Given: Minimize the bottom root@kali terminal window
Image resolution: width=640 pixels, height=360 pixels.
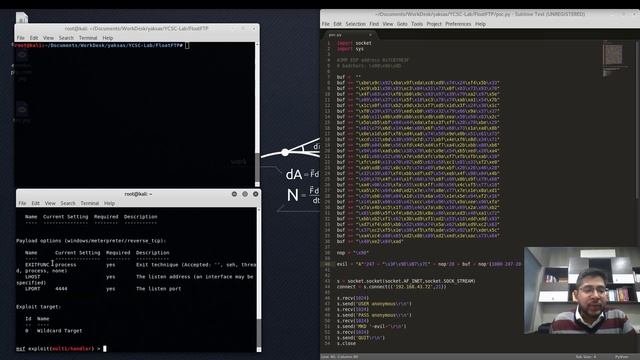Looking at the screenshot, I should (x=234, y=194).
